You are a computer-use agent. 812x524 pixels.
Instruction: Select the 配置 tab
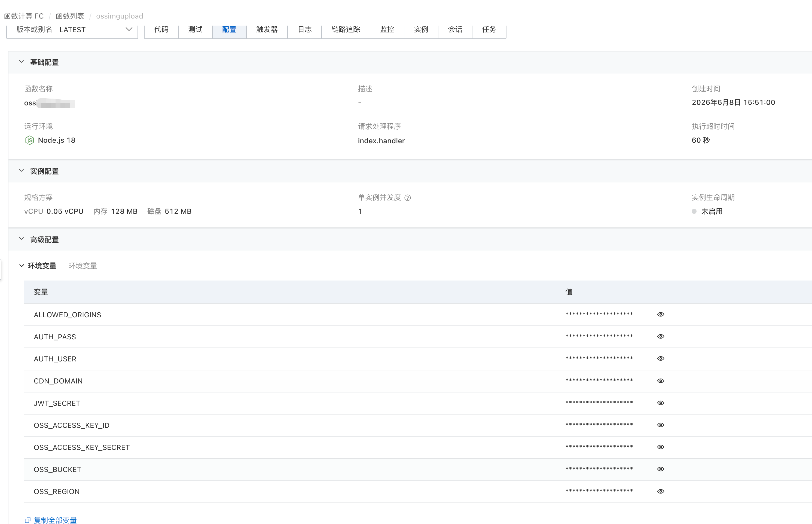(x=229, y=30)
